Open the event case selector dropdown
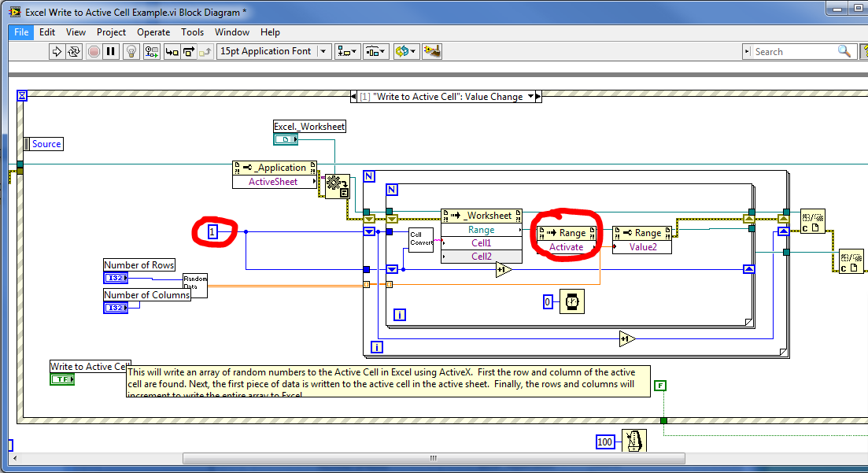The image size is (868, 473). tap(530, 96)
